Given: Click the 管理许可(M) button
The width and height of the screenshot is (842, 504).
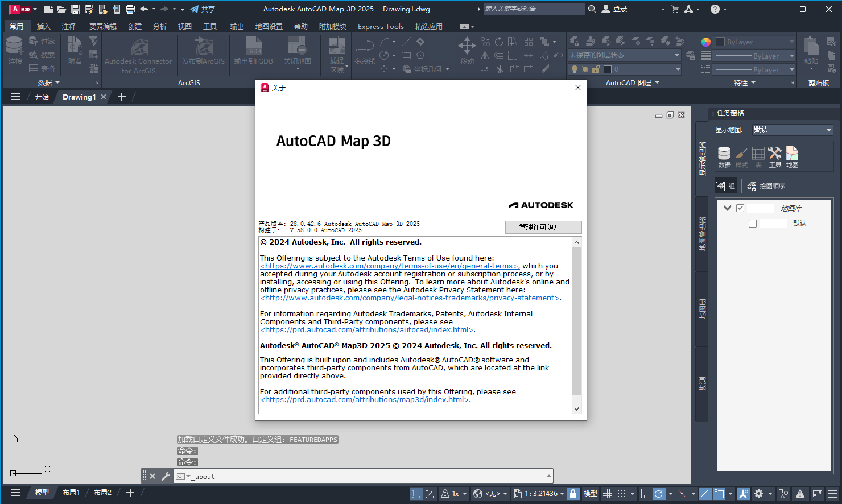Looking at the screenshot, I should click(543, 227).
